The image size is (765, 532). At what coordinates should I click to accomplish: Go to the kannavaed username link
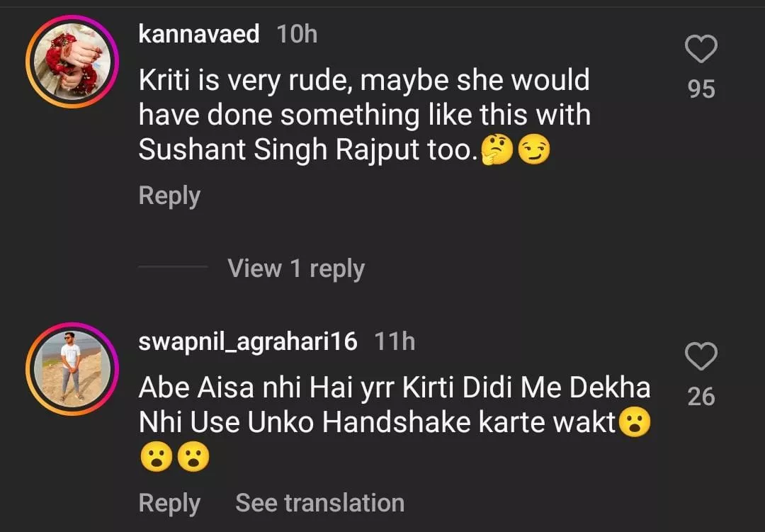199,33
